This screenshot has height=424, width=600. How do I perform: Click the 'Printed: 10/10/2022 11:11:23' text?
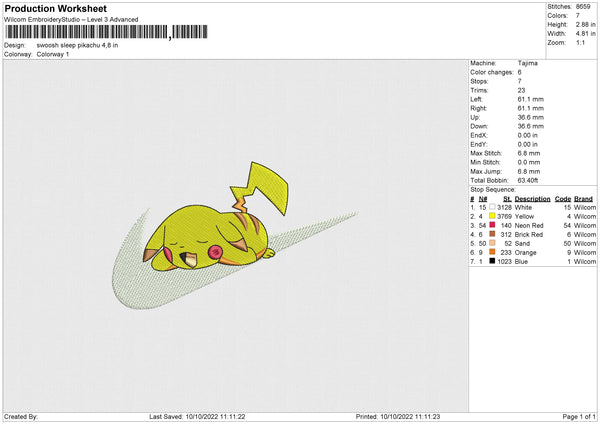click(398, 417)
